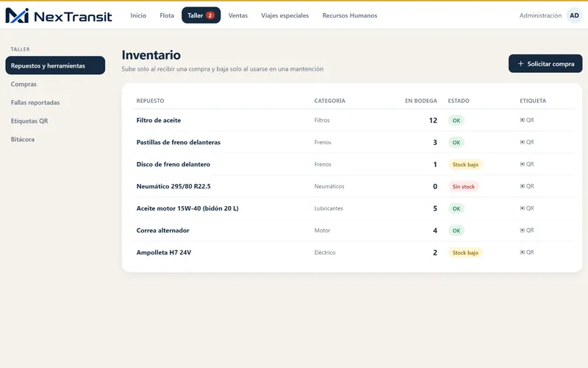This screenshot has height=368, width=588.
Task: Click the Repuesto column header
Action: pyautogui.click(x=151, y=101)
